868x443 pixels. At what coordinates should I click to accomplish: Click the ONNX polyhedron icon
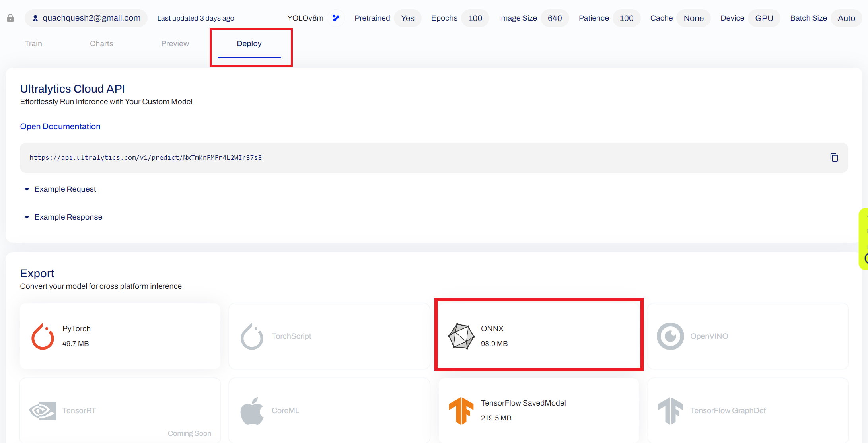[x=461, y=336]
